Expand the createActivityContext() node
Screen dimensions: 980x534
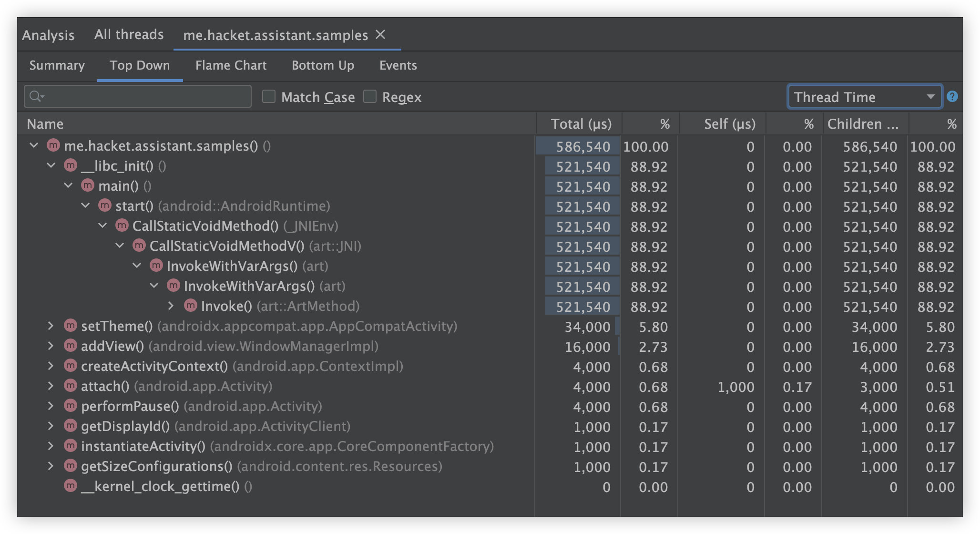(51, 366)
